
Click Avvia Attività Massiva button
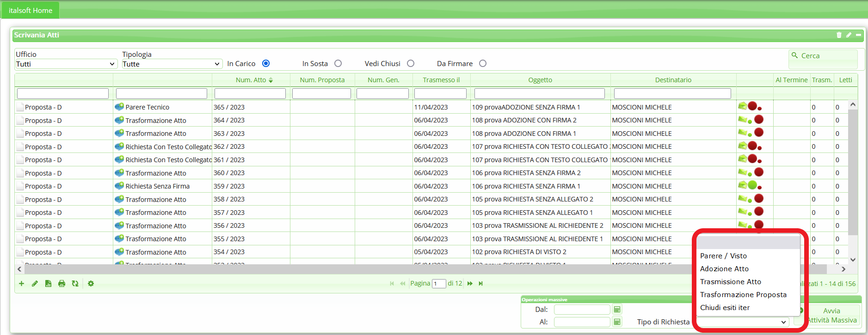[831, 316]
